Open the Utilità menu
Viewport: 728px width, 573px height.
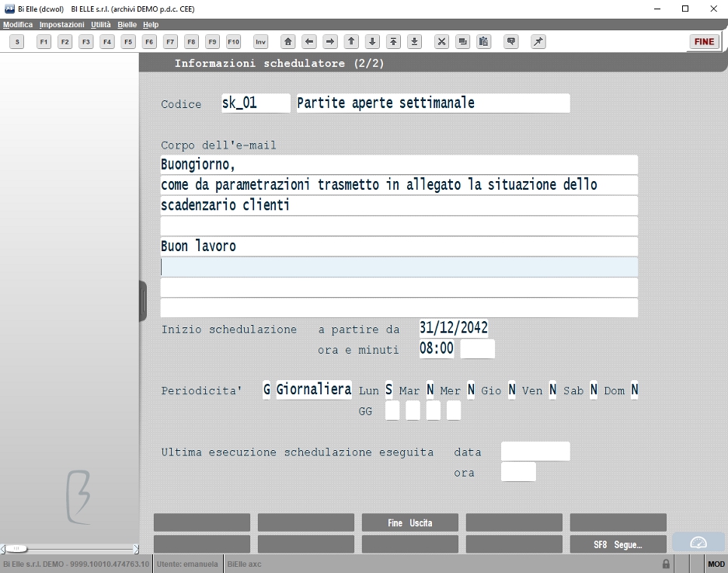[x=101, y=25]
